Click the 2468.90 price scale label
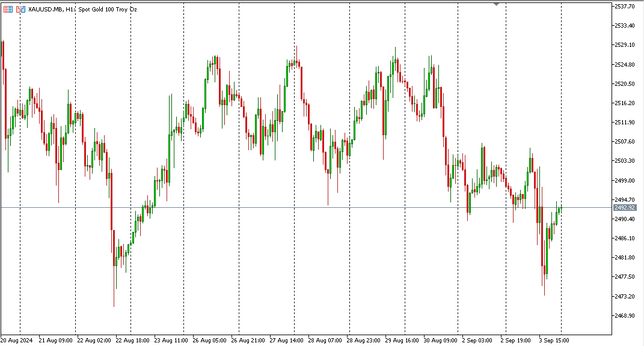 tap(624, 316)
